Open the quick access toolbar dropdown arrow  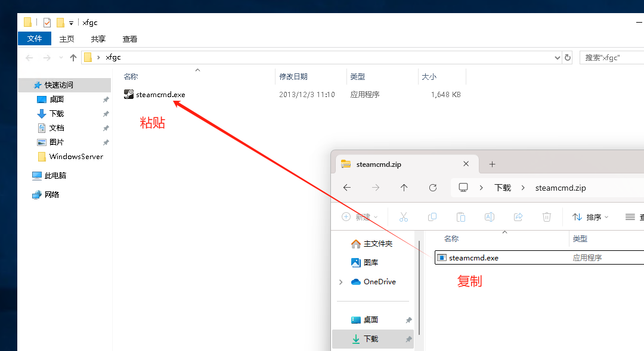71,23
